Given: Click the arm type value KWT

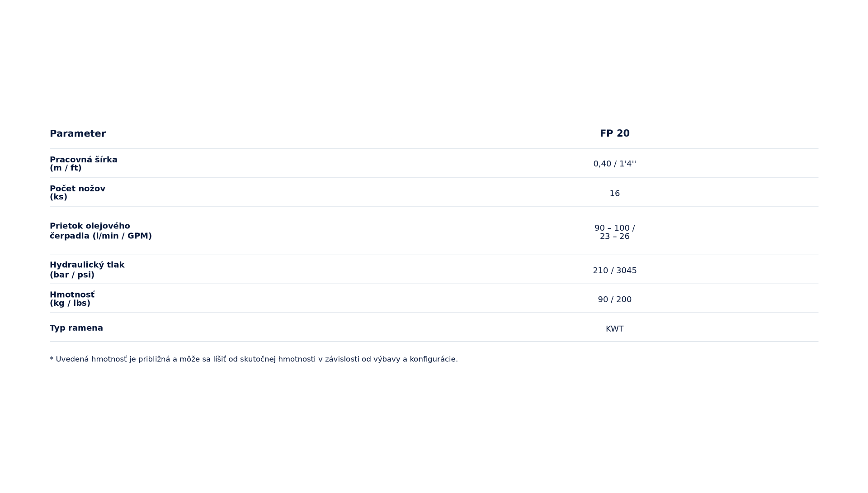Looking at the screenshot, I should (614, 329).
